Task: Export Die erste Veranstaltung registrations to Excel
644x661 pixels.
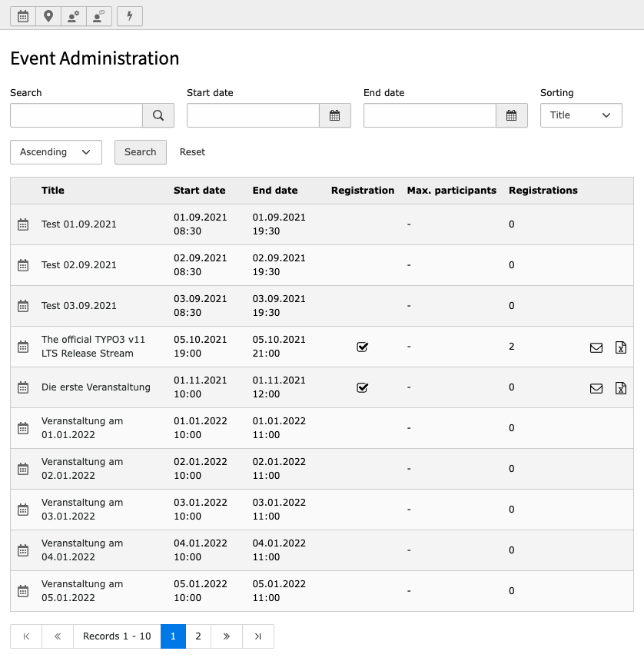Action: pyautogui.click(x=620, y=388)
